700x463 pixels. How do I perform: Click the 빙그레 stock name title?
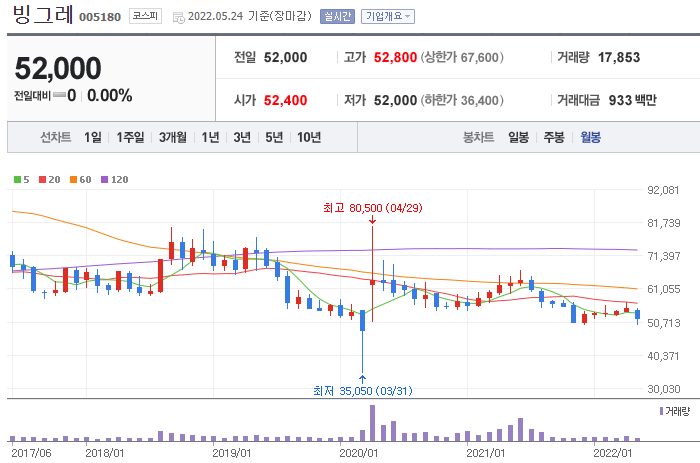click(x=43, y=14)
